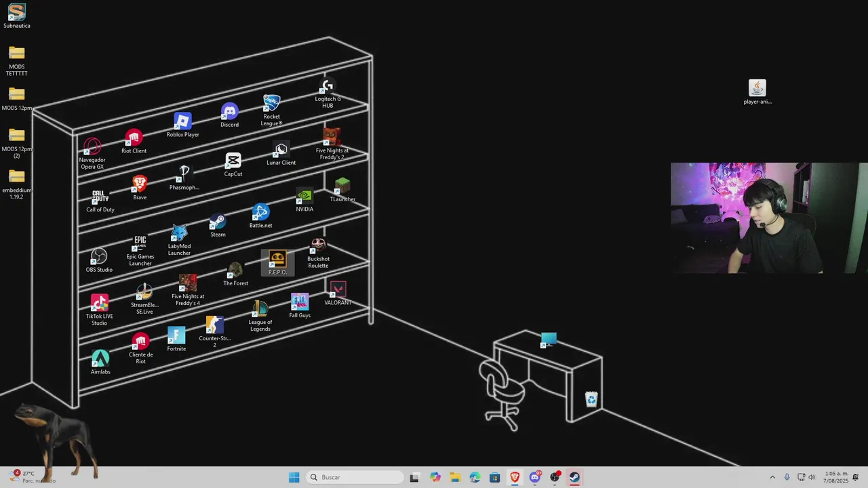Open the NVIDIA desktop shortcut
868x488 pixels.
pos(304,201)
